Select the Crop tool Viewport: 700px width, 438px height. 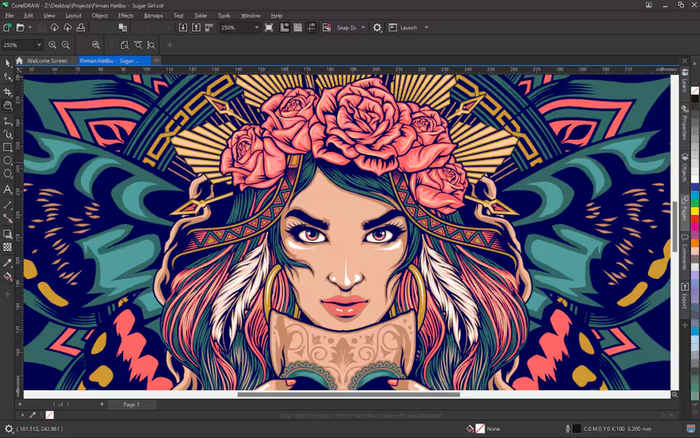(8, 91)
